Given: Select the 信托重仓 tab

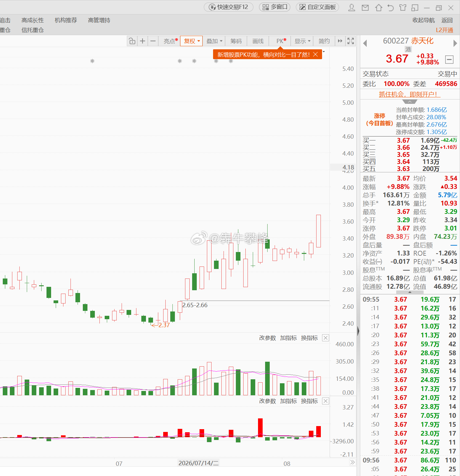Looking at the screenshot, I should tap(33, 30).
